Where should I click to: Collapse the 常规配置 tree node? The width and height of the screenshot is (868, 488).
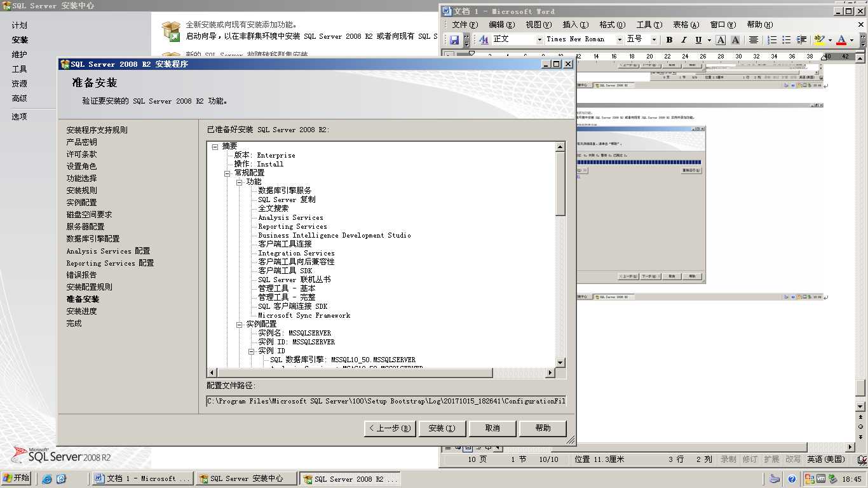(227, 173)
